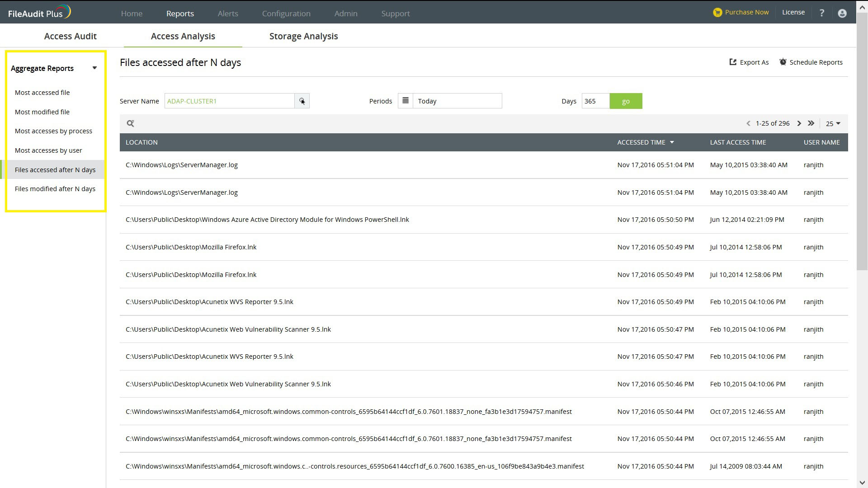Open the user account profile icon
This screenshot has width=868, height=488.
(x=842, y=13)
